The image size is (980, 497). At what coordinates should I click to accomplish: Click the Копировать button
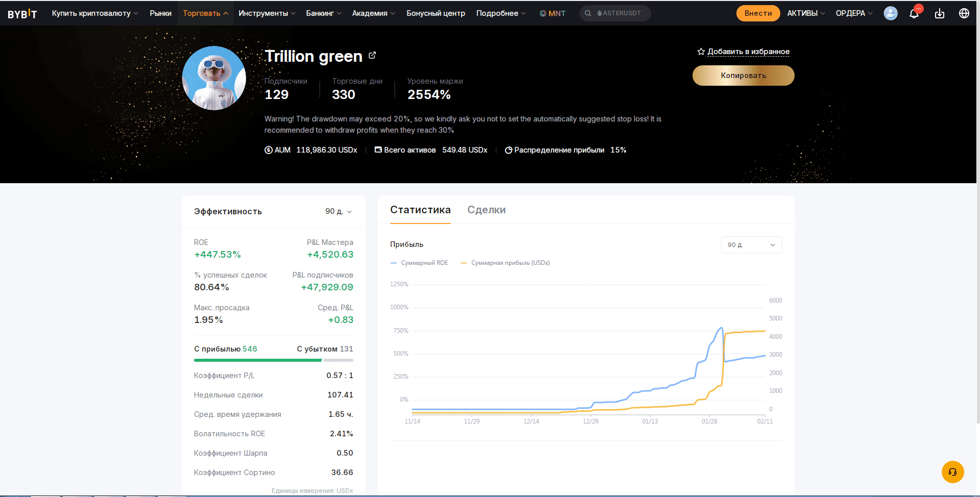click(743, 76)
